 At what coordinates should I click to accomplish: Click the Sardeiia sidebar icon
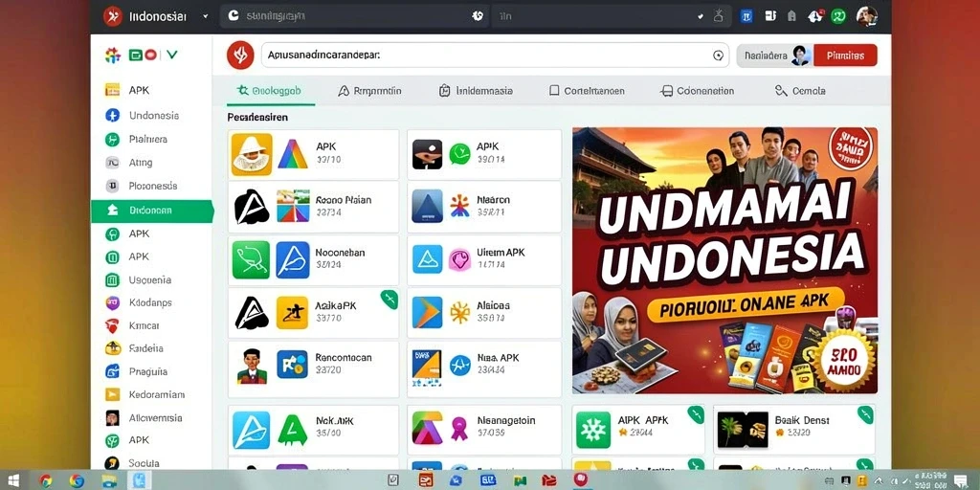(x=113, y=348)
